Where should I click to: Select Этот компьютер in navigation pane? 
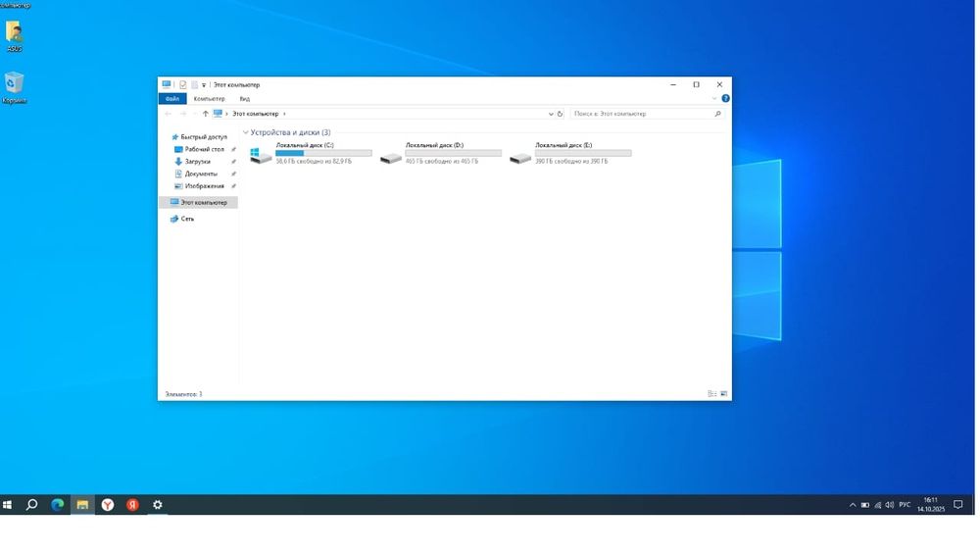(199, 203)
